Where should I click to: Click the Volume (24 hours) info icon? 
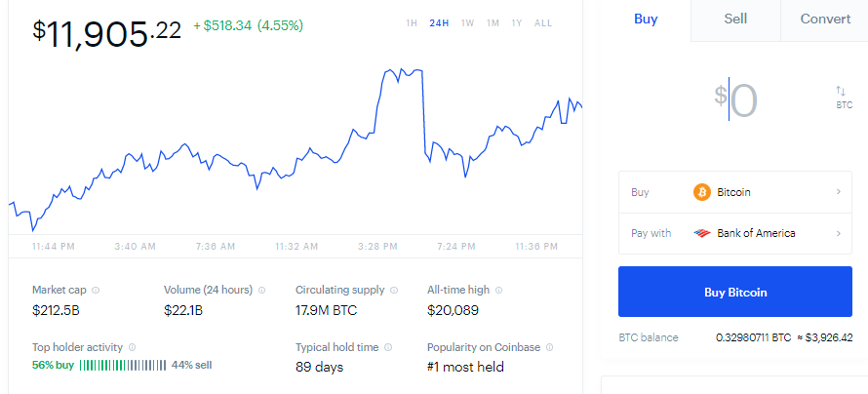click(x=261, y=290)
